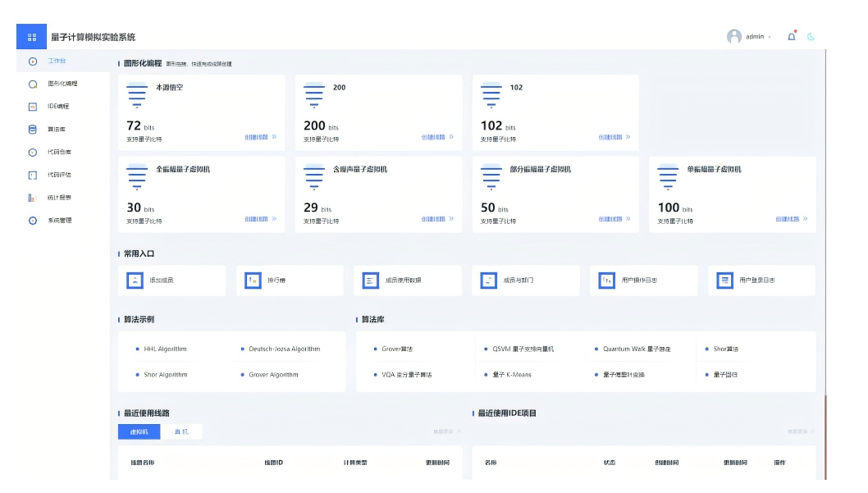This screenshot has width=868, height=493.
Task: Switch to the 真机 tab
Action: [181, 431]
